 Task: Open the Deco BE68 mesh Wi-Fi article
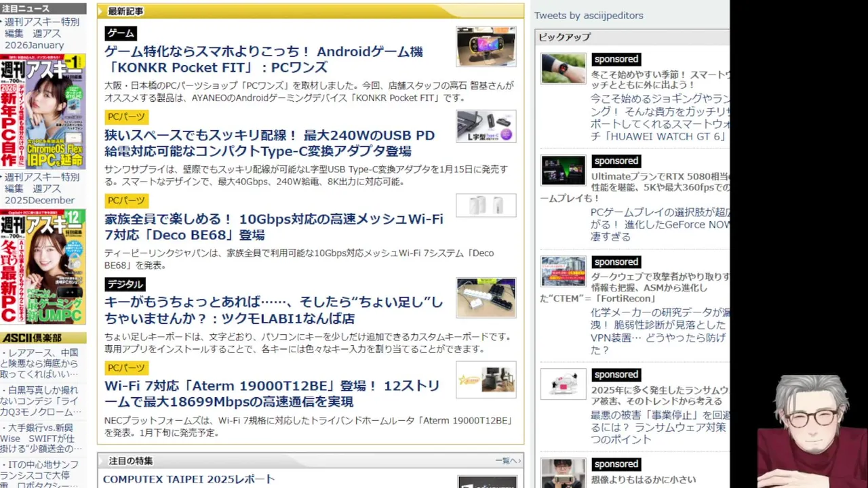[x=274, y=227]
